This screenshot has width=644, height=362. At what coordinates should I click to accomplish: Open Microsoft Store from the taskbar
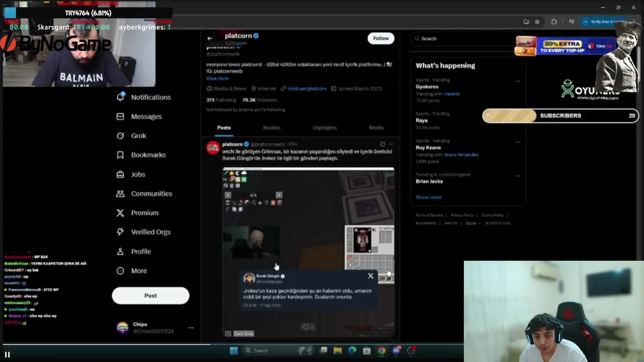tap(367, 350)
